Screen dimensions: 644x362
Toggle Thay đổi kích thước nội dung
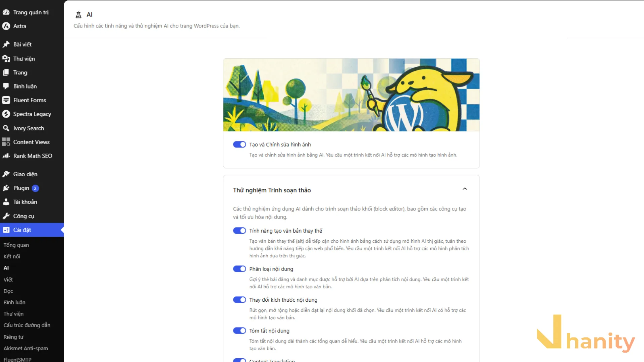(239, 300)
